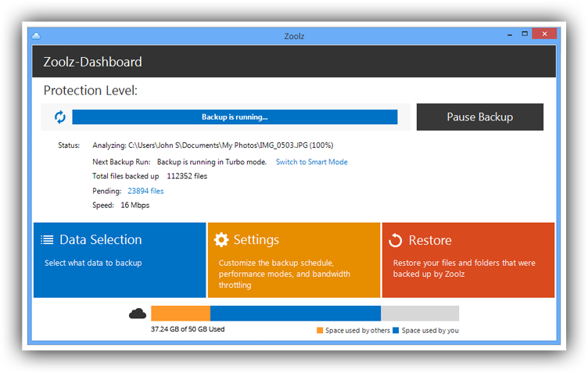Open the Restore tile
The height and width of the screenshot is (373, 588).
coord(468,260)
